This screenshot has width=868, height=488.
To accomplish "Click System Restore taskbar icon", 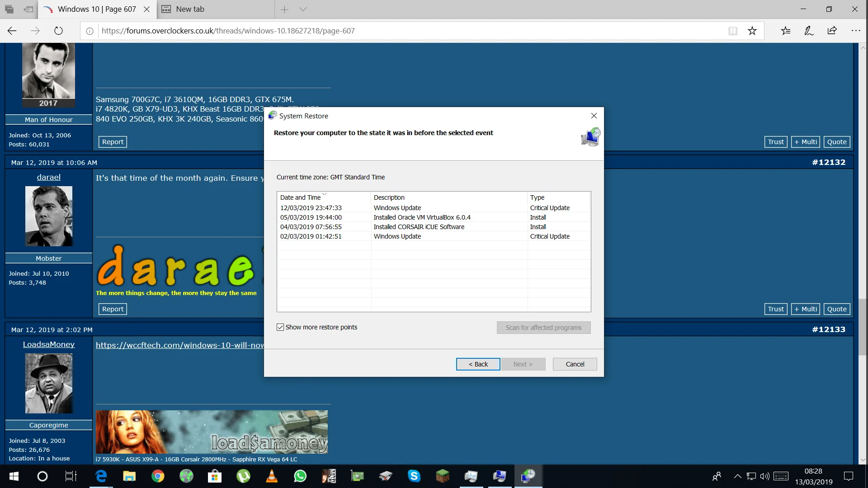I will 528,476.
